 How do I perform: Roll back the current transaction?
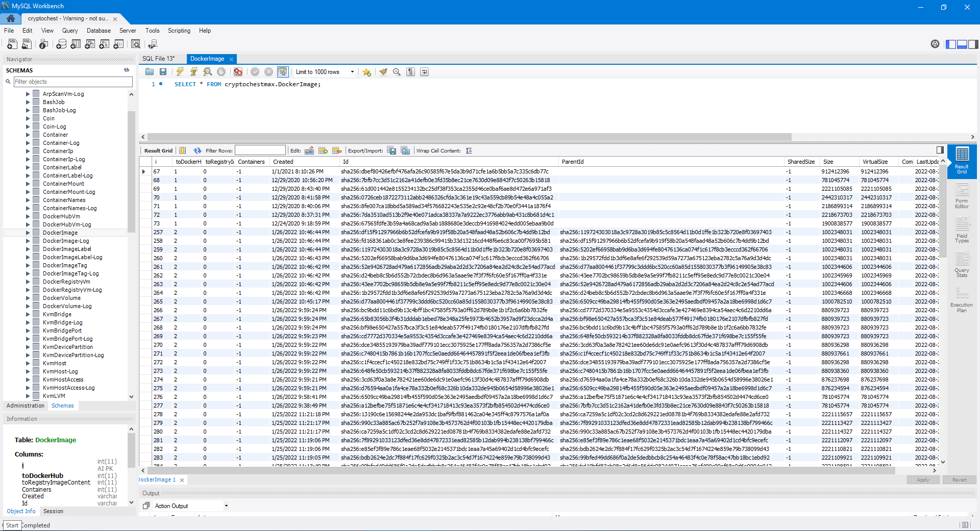[x=268, y=72]
